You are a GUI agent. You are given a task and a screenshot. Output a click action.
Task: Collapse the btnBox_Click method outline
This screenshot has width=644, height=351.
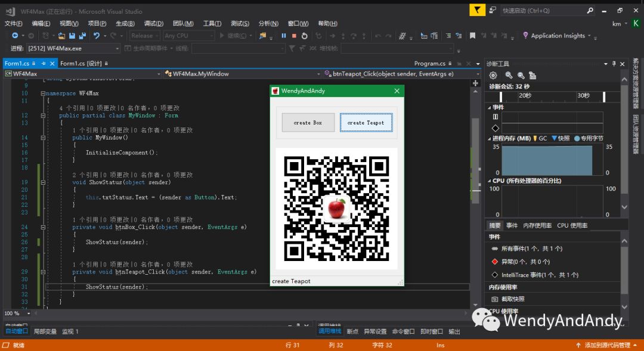coord(43,227)
